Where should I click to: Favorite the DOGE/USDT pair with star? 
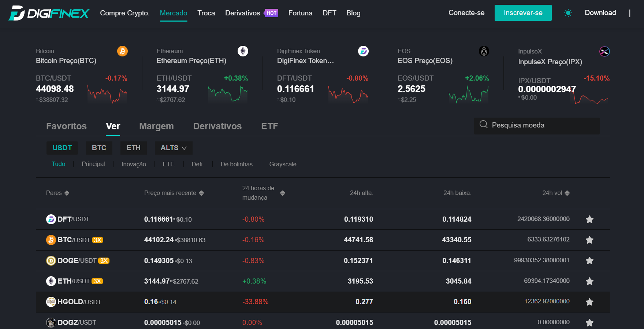pos(589,260)
